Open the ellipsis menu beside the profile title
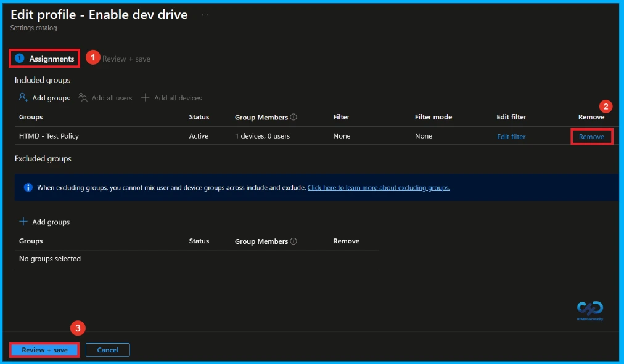The width and height of the screenshot is (624, 364). pyautogui.click(x=205, y=15)
